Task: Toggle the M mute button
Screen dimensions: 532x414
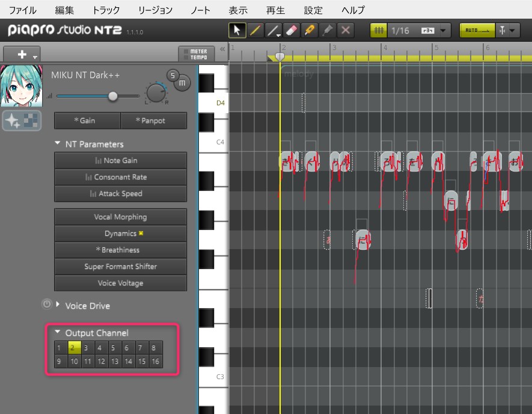Action: [183, 83]
